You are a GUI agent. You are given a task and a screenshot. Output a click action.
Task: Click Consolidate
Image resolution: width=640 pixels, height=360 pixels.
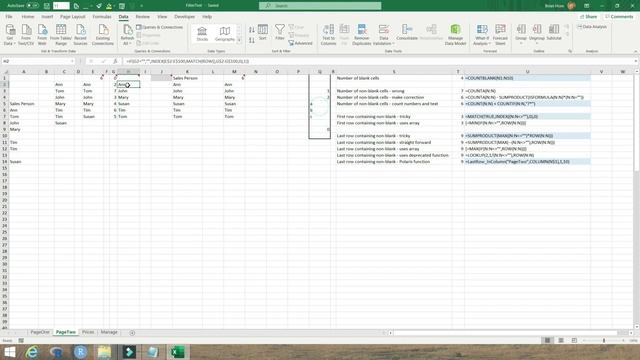point(407,32)
